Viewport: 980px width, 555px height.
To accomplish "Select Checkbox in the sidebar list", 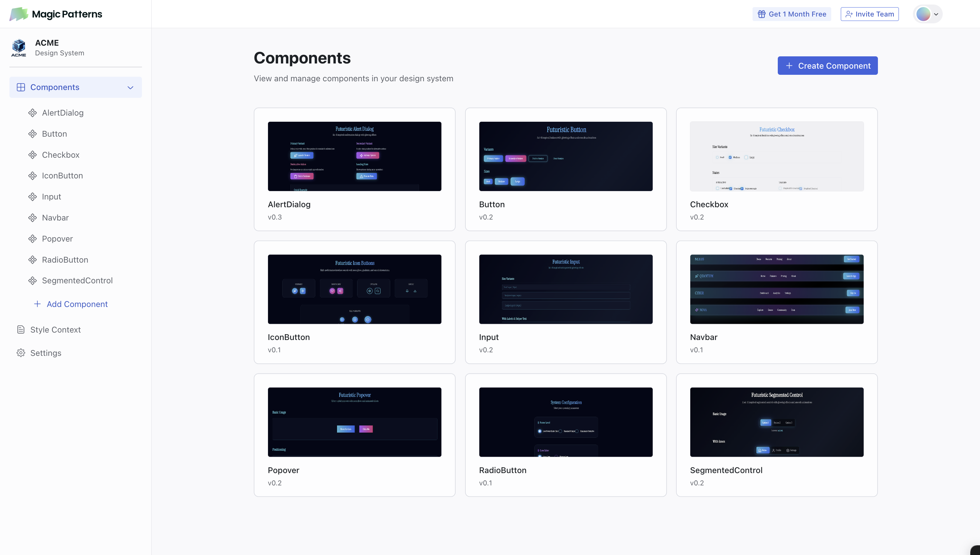I will click(x=61, y=155).
